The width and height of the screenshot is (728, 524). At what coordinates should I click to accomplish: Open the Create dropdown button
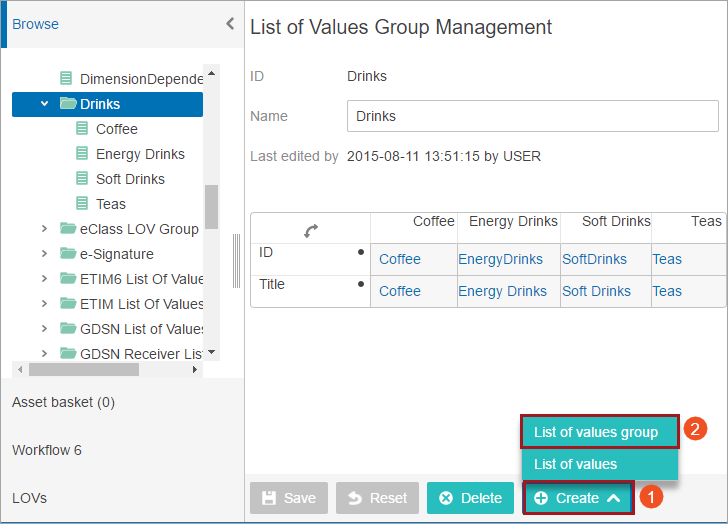coord(578,498)
